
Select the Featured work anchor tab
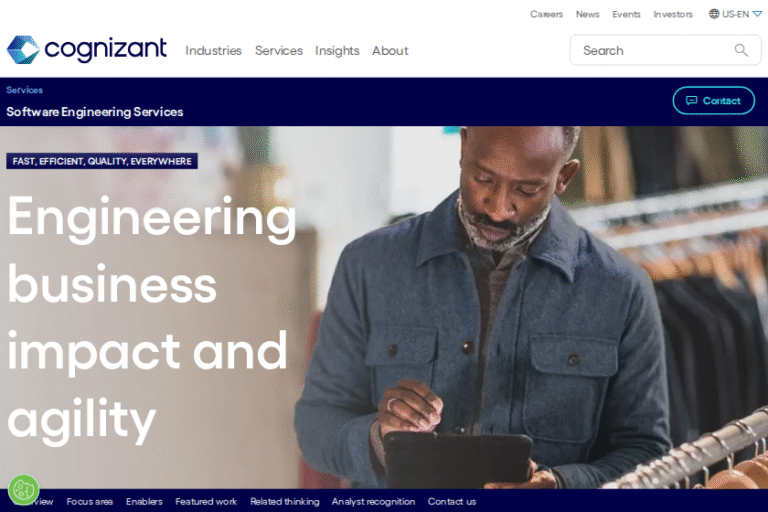click(x=206, y=502)
